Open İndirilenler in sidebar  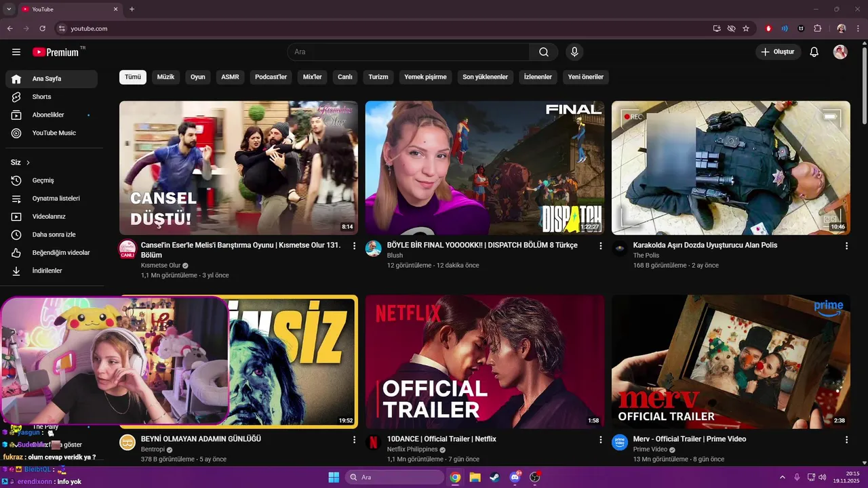[x=52, y=271]
